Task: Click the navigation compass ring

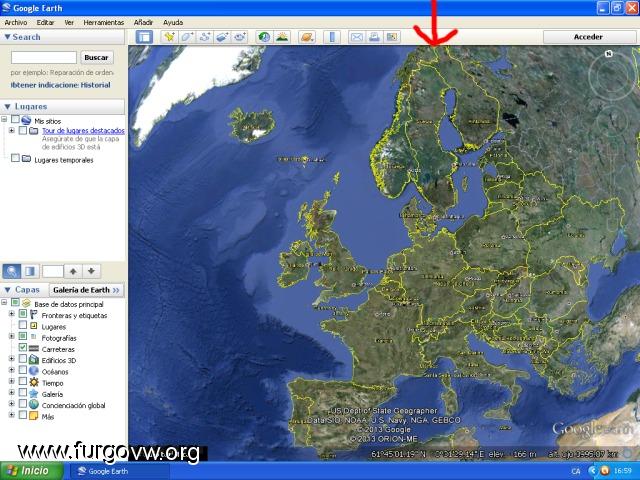Action: click(612, 76)
